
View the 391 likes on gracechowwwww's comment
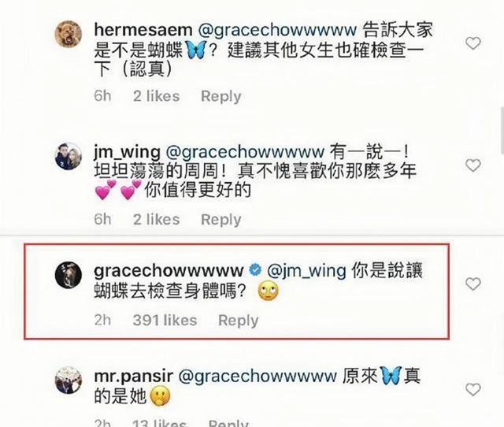click(x=165, y=320)
